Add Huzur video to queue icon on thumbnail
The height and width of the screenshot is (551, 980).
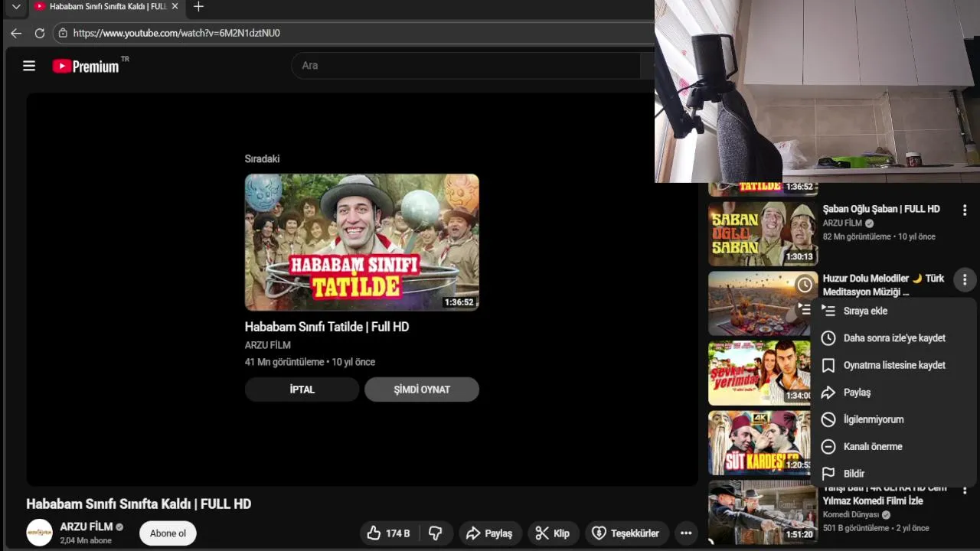click(x=803, y=308)
